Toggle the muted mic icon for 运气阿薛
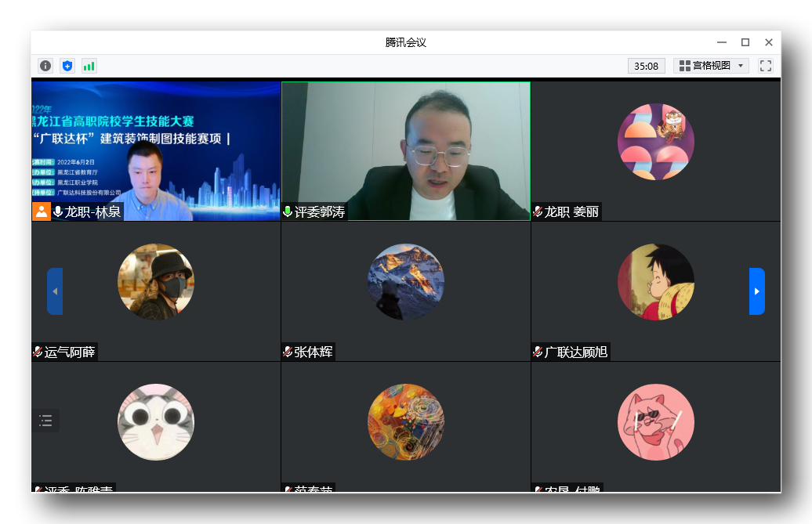Screen dimensions: 812x524 38,352
